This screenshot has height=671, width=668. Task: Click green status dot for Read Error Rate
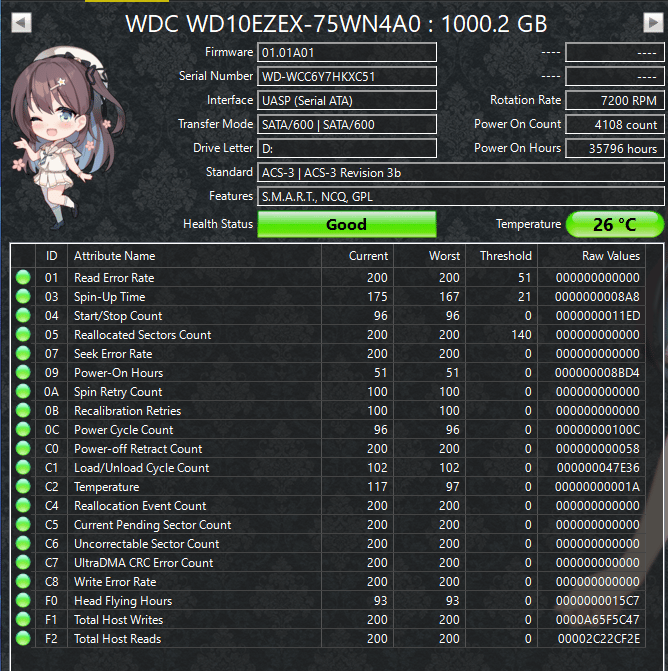(x=23, y=277)
